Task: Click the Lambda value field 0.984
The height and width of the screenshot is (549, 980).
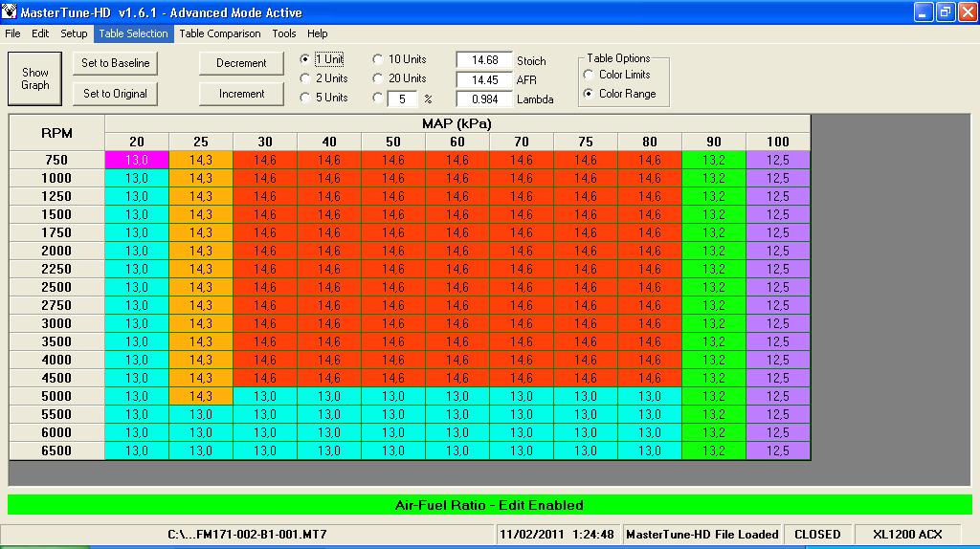Action: (484, 99)
